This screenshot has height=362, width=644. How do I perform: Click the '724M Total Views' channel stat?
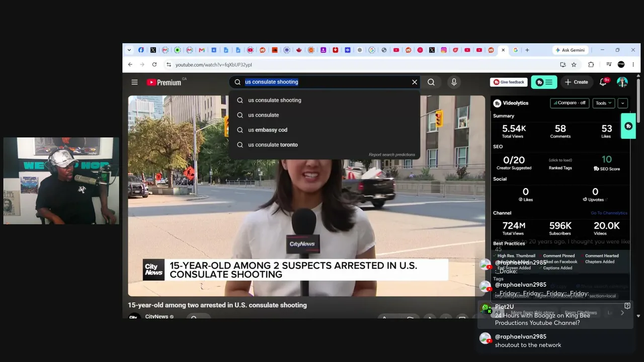click(513, 228)
